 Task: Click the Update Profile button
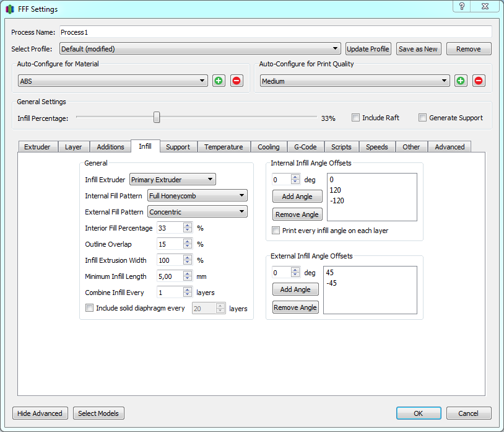(x=368, y=49)
